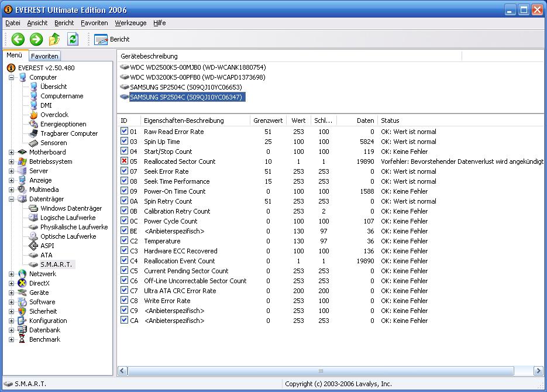This screenshot has height=392, width=547.
Task: Click the DirectX icon in tree
Action: (x=22, y=283)
